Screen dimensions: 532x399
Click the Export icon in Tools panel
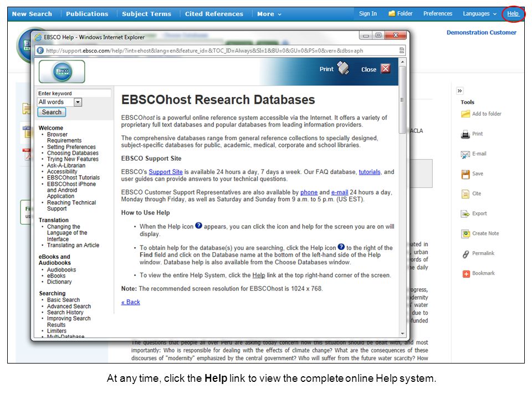(465, 214)
